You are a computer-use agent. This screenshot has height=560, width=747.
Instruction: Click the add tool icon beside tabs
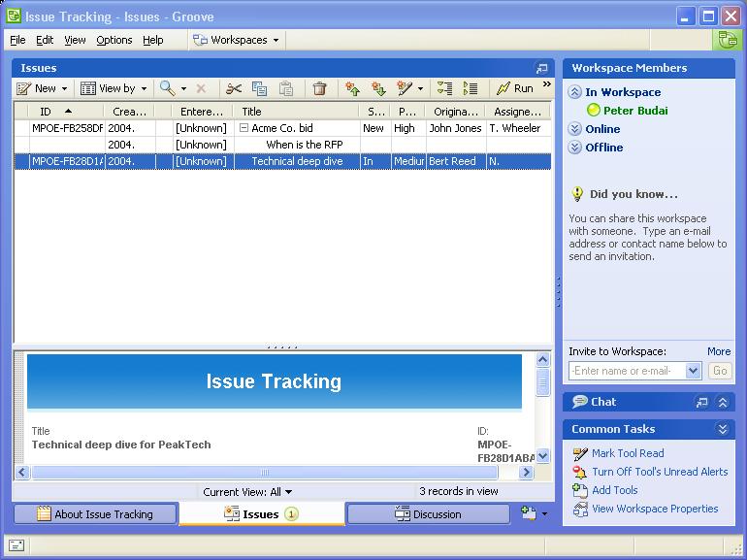[529, 513]
